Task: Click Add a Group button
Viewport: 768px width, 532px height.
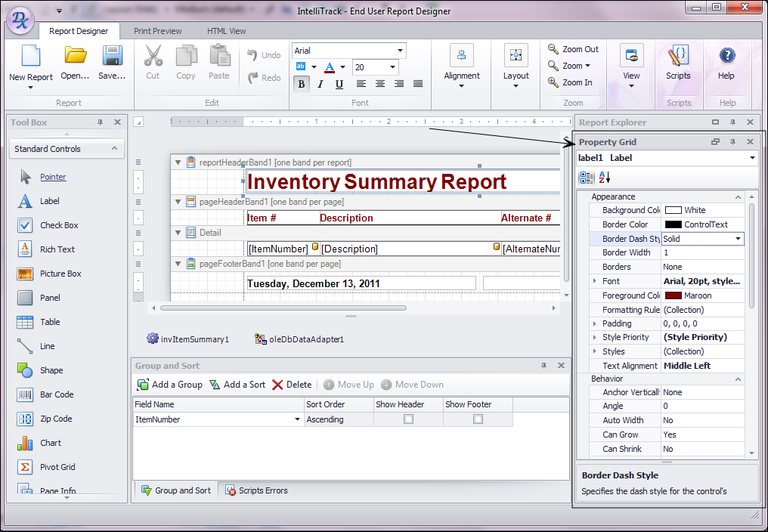Action: [169, 385]
